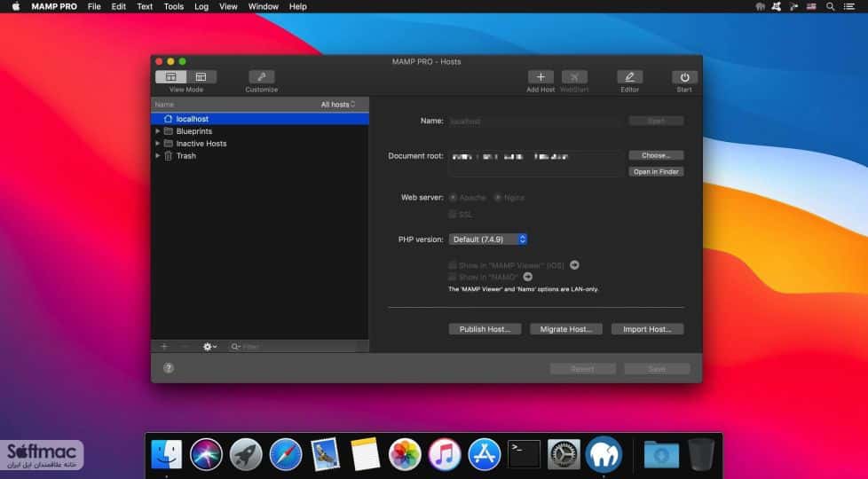Open the File menu
The width and height of the screenshot is (868, 479).
pos(94,6)
